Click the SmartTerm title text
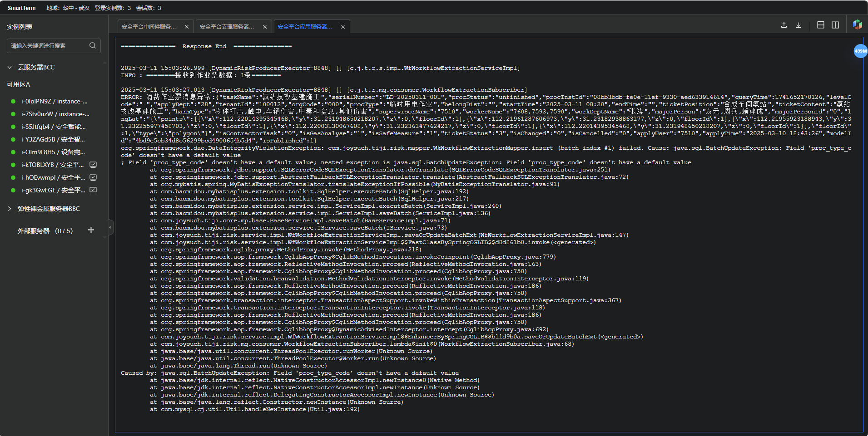Screen dimensions: 868x436 (x=21, y=8)
